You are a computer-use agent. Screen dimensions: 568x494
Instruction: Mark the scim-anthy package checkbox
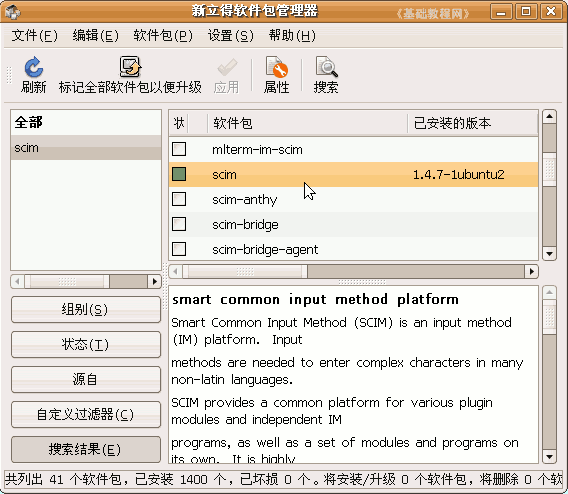[179, 199]
